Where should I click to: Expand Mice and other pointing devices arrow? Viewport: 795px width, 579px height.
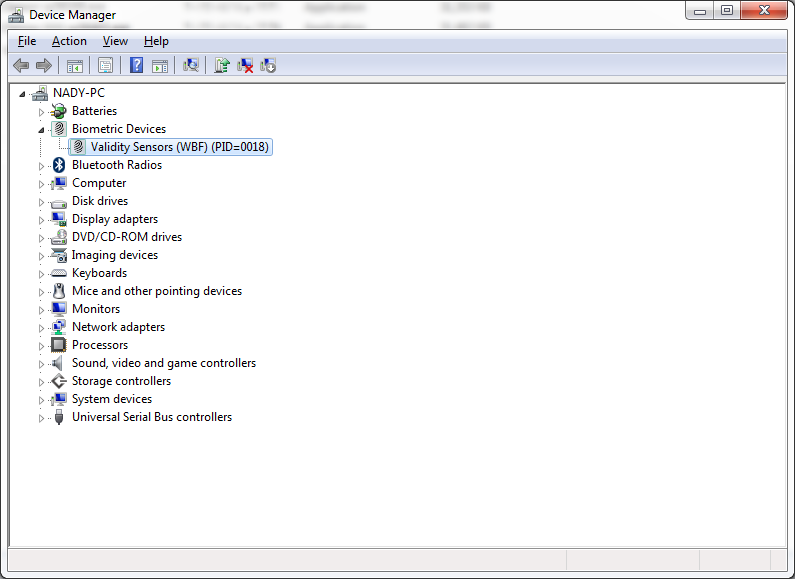[x=41, y=292]
